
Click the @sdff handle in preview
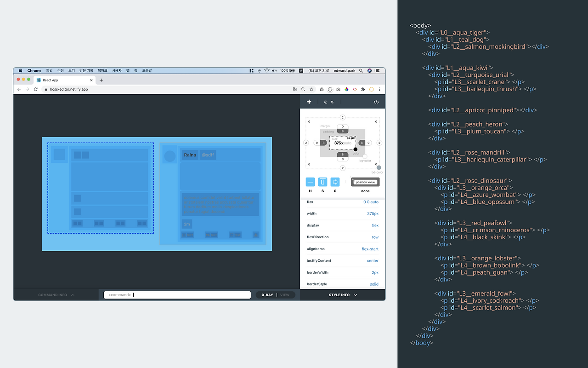pyautogui.click(x=208, y=155)
